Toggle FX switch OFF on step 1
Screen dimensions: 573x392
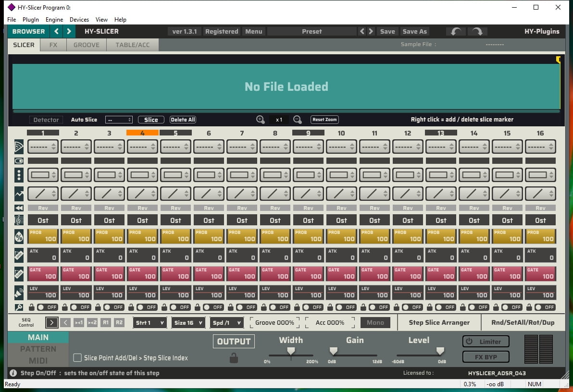tap(48, 307)
